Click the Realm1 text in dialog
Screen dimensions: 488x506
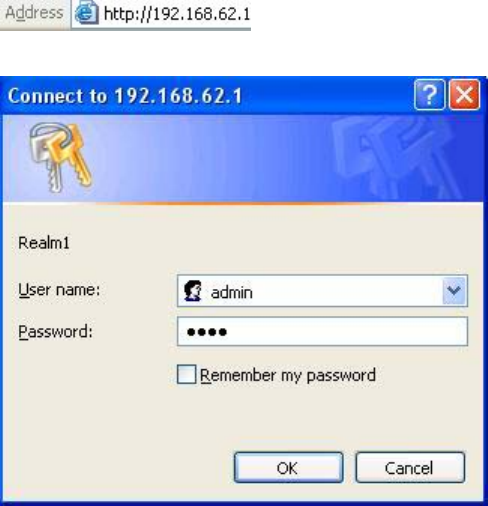pos(44,243)
